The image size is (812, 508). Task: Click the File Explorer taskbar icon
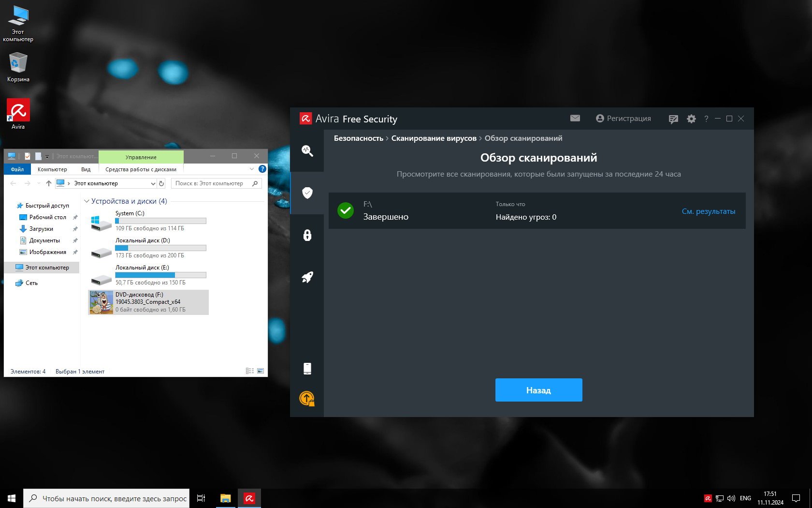tap(225, 498)
